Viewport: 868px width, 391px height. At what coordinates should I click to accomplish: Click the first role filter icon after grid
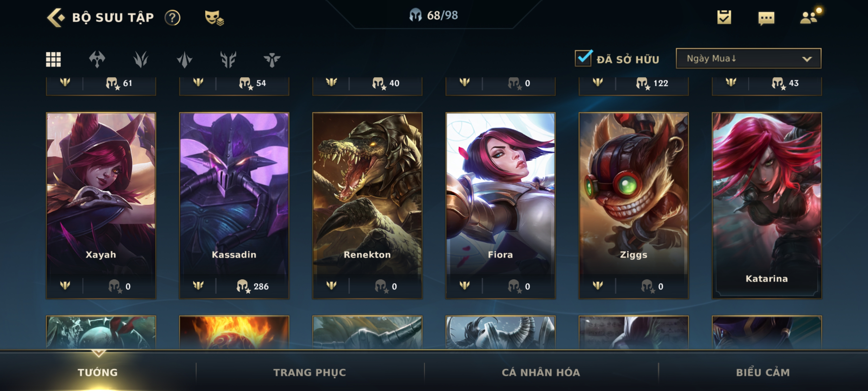click(x=97, y=59)
